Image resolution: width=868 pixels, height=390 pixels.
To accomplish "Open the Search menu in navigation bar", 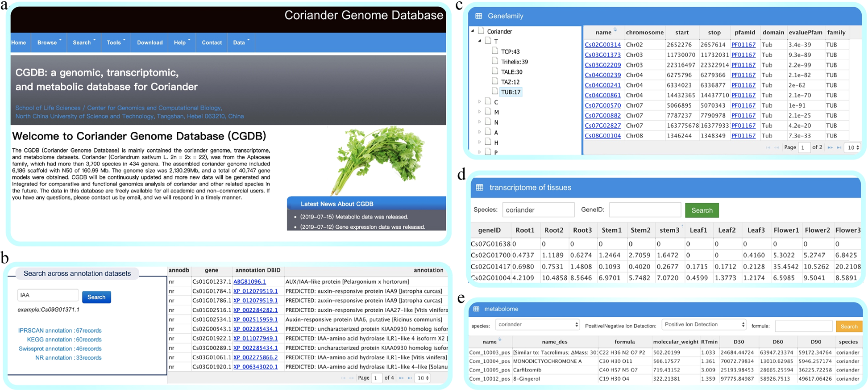I will pos(84,42).
